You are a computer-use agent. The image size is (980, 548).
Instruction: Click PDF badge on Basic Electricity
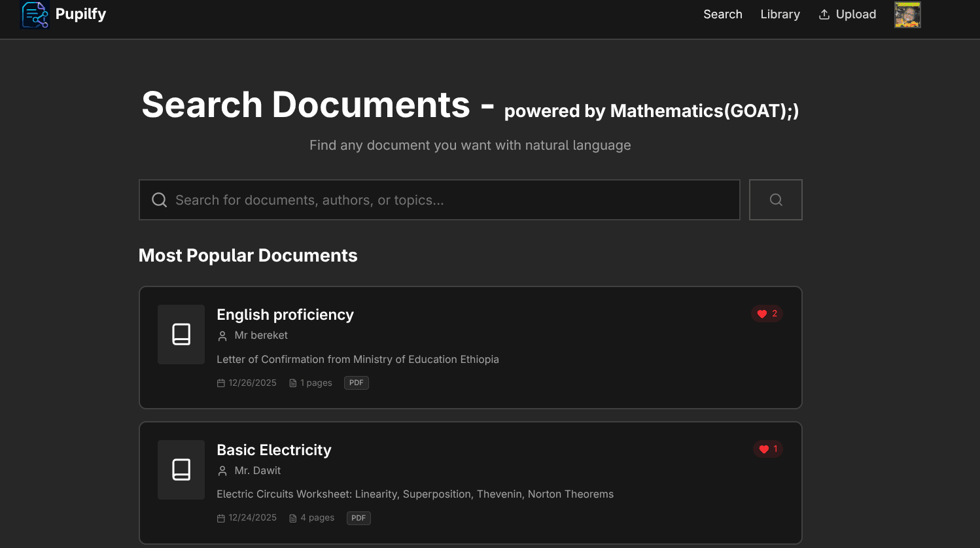359,518
